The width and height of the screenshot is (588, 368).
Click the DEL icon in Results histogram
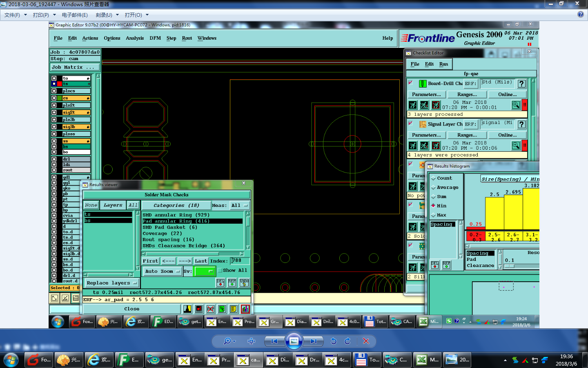(x=435, y=265)
